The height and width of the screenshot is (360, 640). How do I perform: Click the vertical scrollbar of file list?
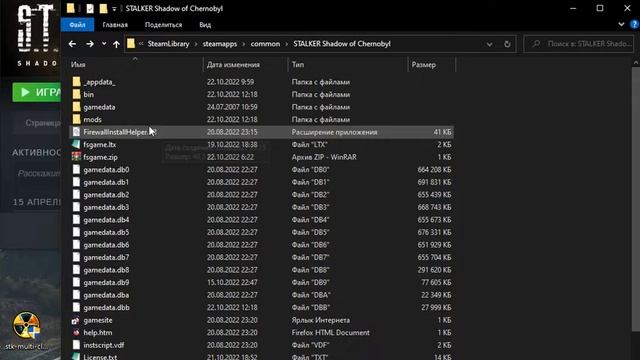coord(636,200)
